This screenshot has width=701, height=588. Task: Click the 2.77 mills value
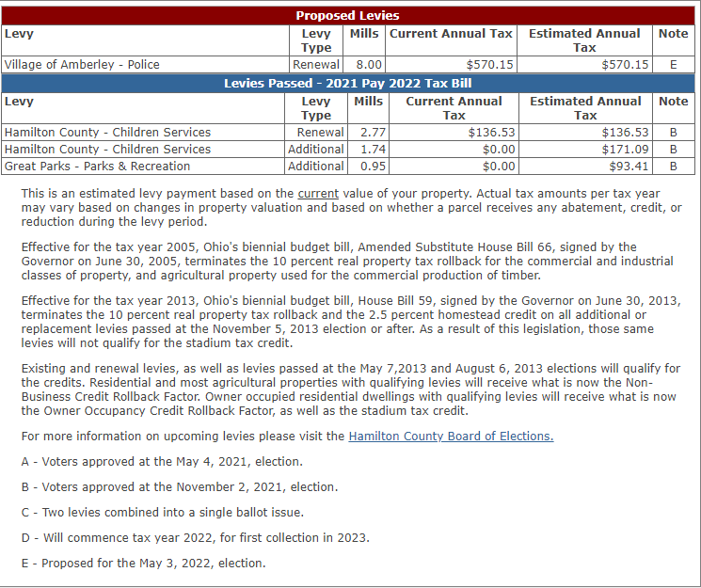point(373,133)
